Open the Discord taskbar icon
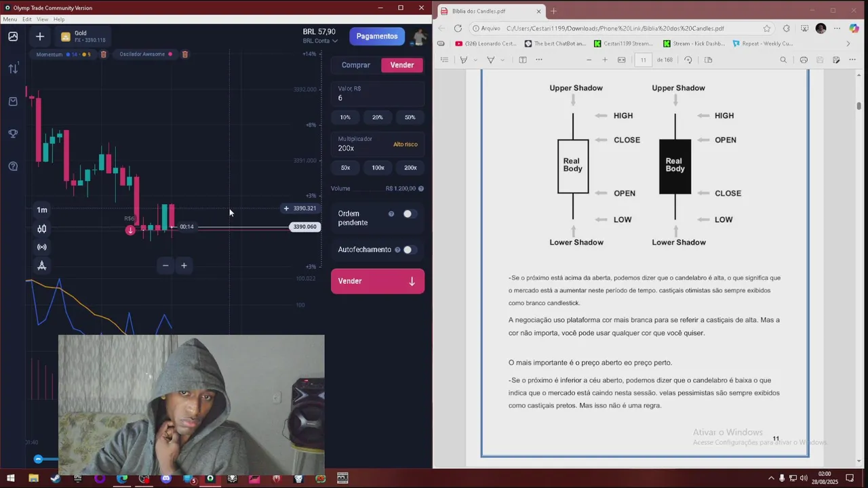Screen dimensions: 868x488 pyautogui.click(x=166, y=479)
